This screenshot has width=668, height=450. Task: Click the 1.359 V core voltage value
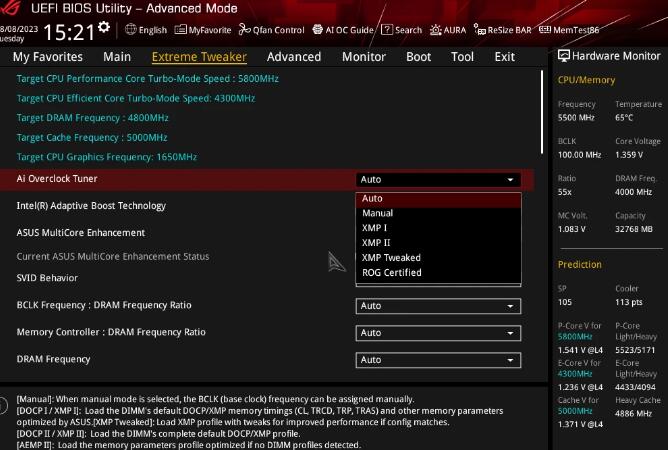point(629,155)
